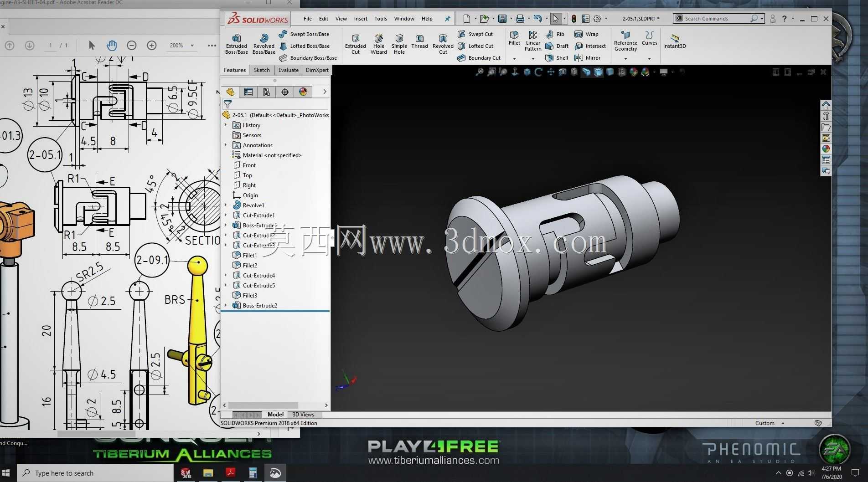Open ConfigurationManager tab in side panel
868x482 pixels.
click(267, 92)
